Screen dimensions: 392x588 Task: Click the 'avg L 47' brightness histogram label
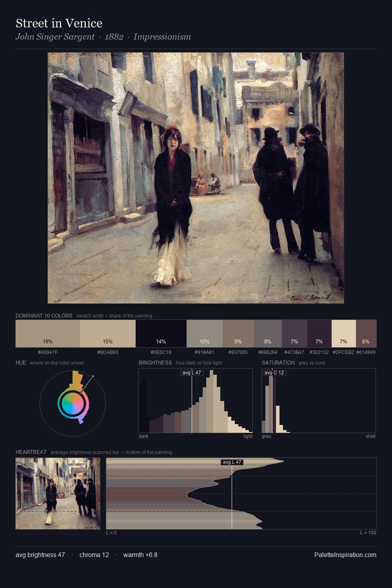(x=192, y=373)
